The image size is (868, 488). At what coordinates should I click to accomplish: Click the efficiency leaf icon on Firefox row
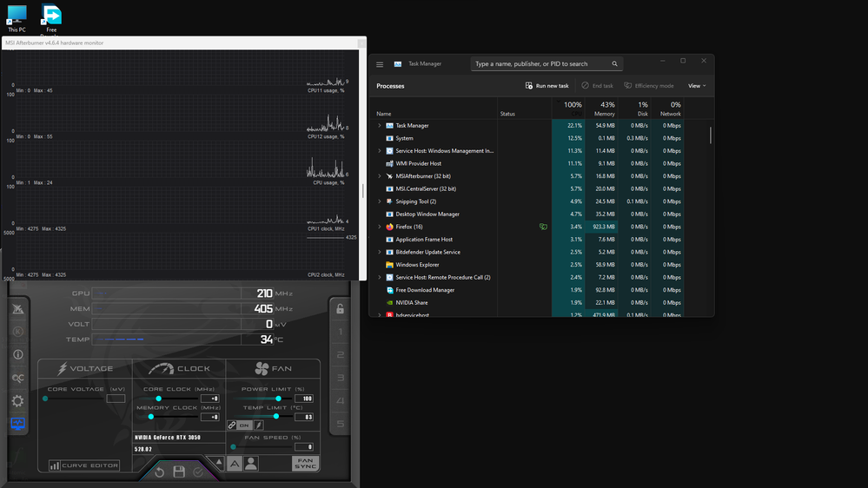543,227
